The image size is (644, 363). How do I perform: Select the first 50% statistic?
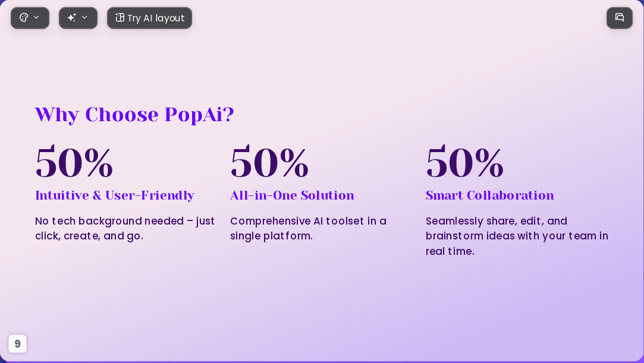(74, 162)
